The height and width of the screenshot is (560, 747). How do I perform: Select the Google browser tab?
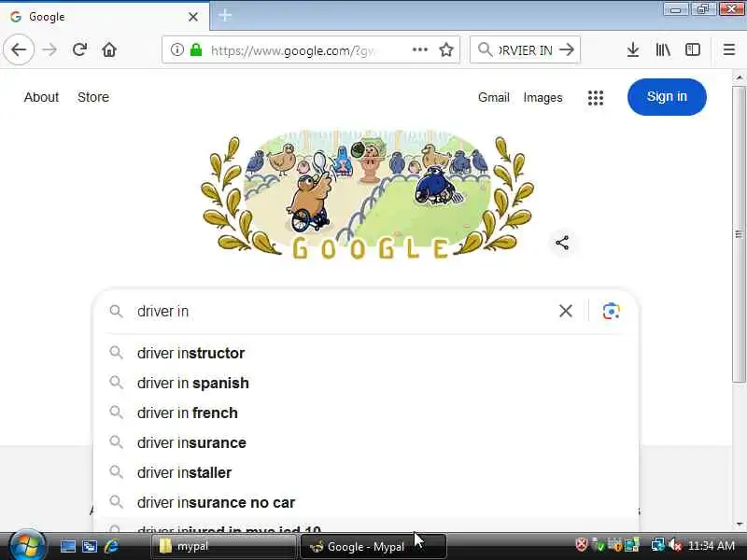105,17
